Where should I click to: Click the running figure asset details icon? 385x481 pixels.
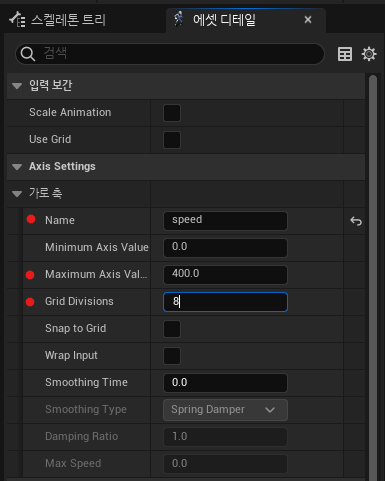[x=179, y=19]
